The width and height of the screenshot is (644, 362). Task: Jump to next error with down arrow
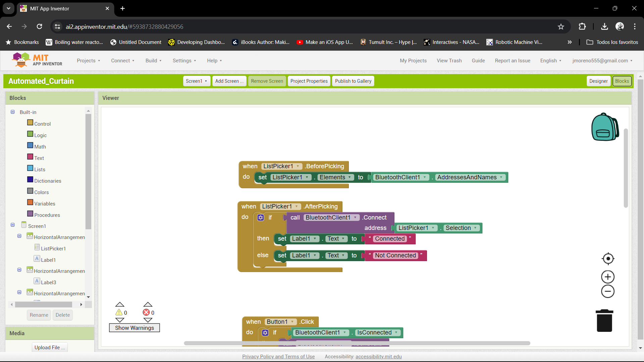(x=148, y=320)
